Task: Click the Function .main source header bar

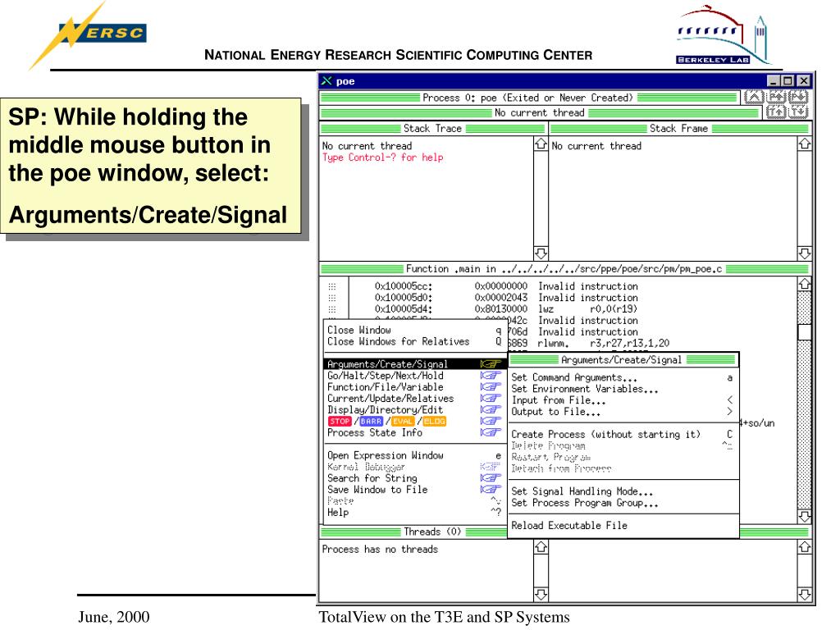Action: (x=564, y=269)
